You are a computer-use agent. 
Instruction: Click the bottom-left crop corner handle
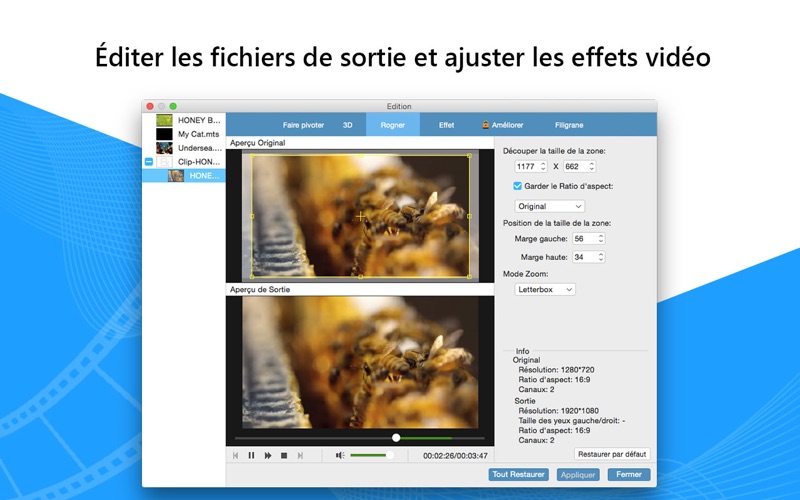coord(252,277)
